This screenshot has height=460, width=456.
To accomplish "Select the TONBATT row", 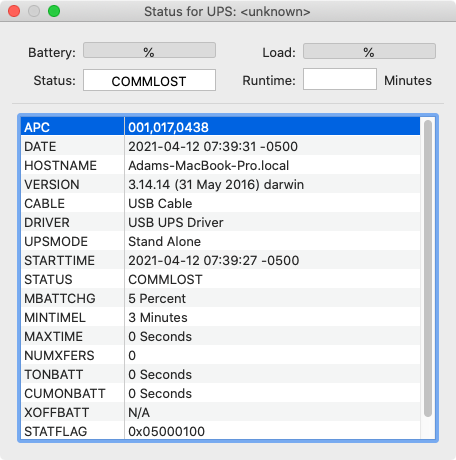I will click(x=220, y=374).
